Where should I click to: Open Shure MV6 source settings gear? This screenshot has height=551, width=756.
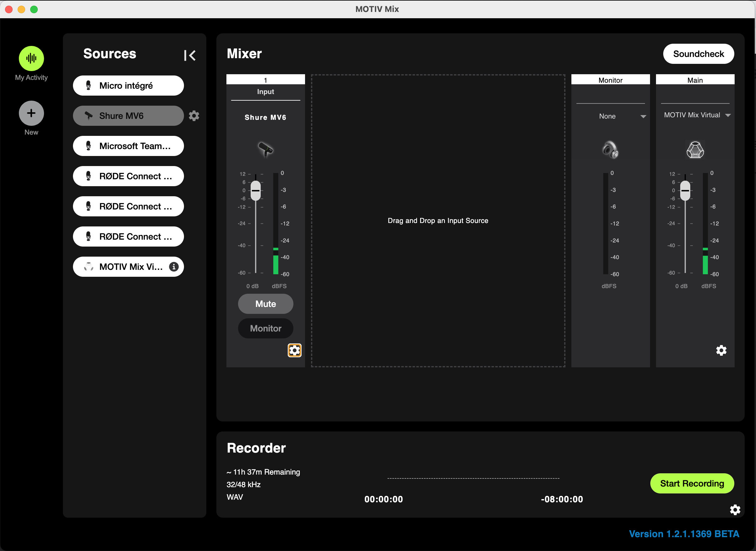point(194,116)
